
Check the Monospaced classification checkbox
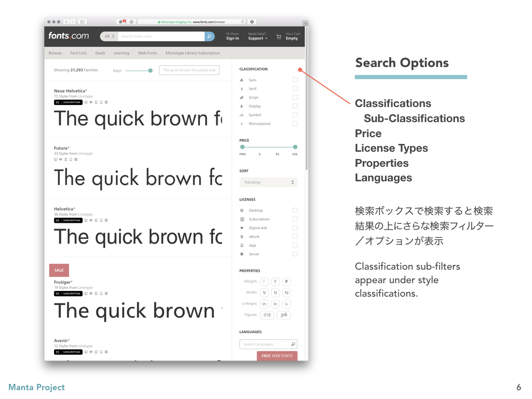[x=295, y=124]
